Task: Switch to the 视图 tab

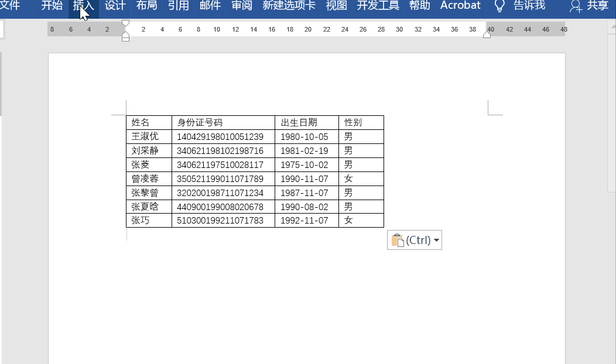Action: pyautogui.click(x=336, y=5)
